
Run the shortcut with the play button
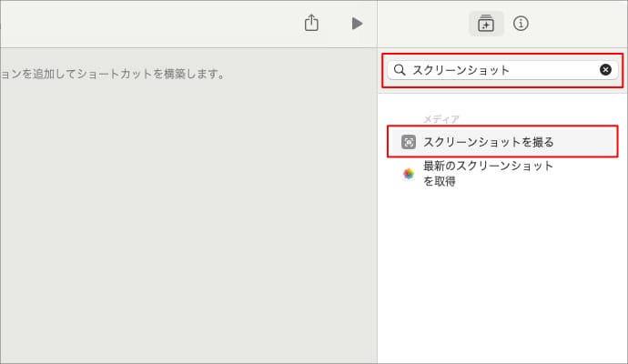(357, 24)
